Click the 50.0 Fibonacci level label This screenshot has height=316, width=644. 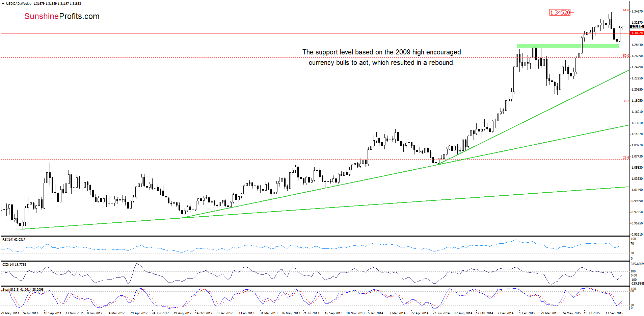click(626, 56)
